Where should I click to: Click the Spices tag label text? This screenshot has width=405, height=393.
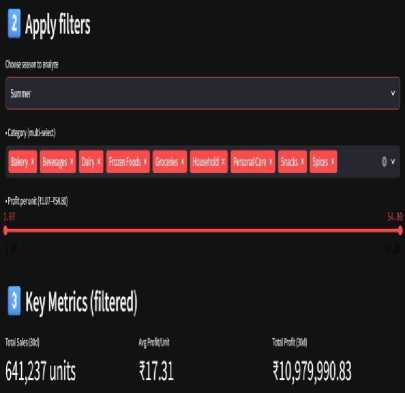[320, 162]
